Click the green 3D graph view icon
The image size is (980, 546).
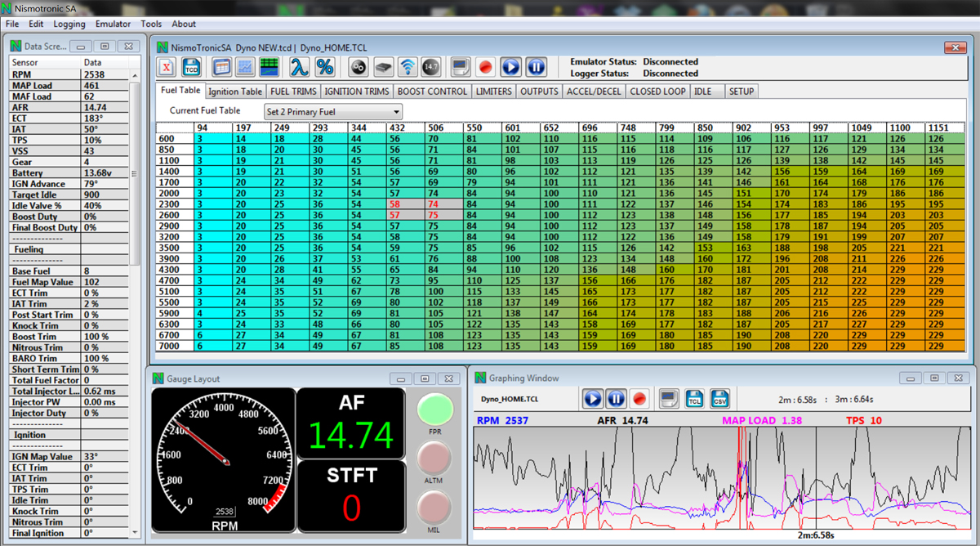pyautogui.click(x=270, y=67)
